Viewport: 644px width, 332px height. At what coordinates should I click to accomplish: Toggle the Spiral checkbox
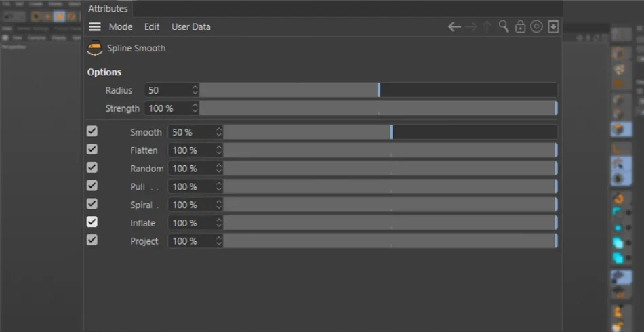click(x=92, y=203)
